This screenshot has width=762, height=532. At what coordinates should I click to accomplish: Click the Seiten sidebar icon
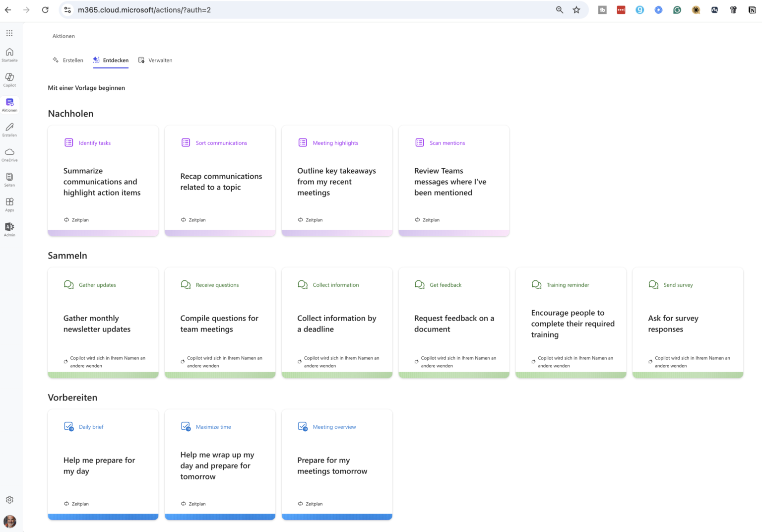click(x=9, y=178)
